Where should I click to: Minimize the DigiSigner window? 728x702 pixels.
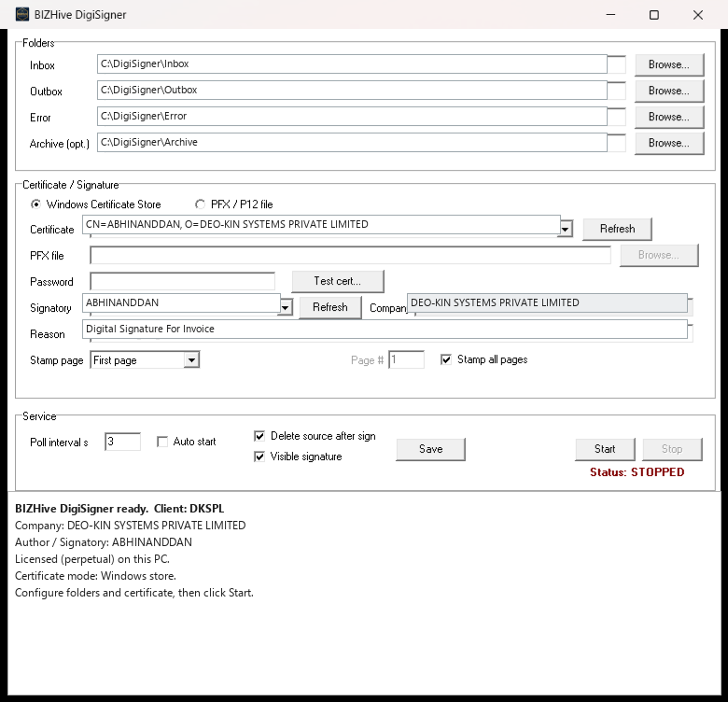610,15
